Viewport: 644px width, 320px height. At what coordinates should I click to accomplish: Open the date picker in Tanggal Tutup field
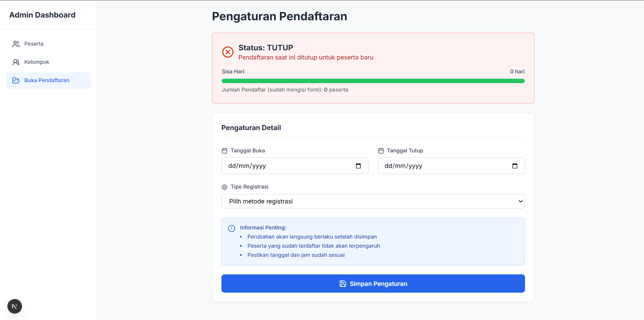515,166
